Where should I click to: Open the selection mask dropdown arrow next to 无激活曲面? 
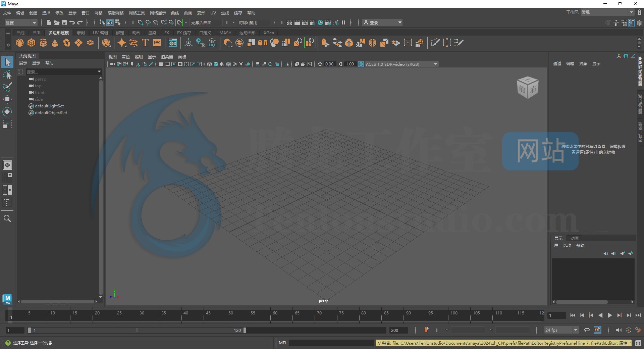point(186,22)
